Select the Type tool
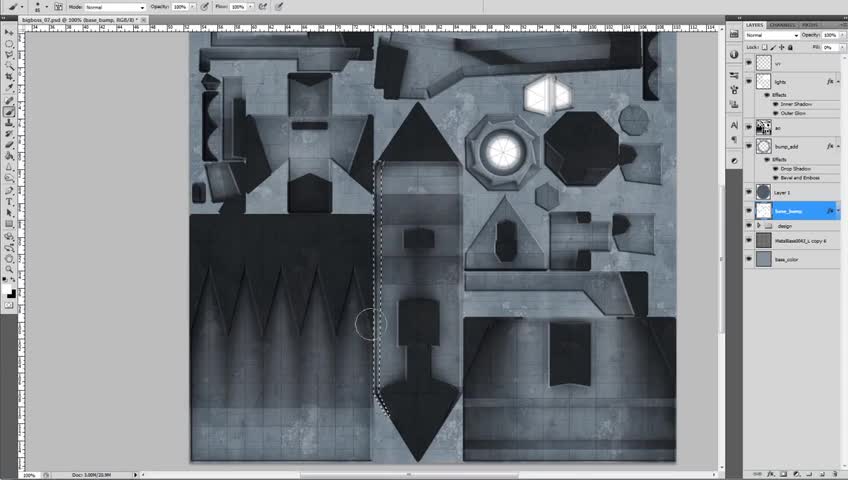 pos(9,202)
